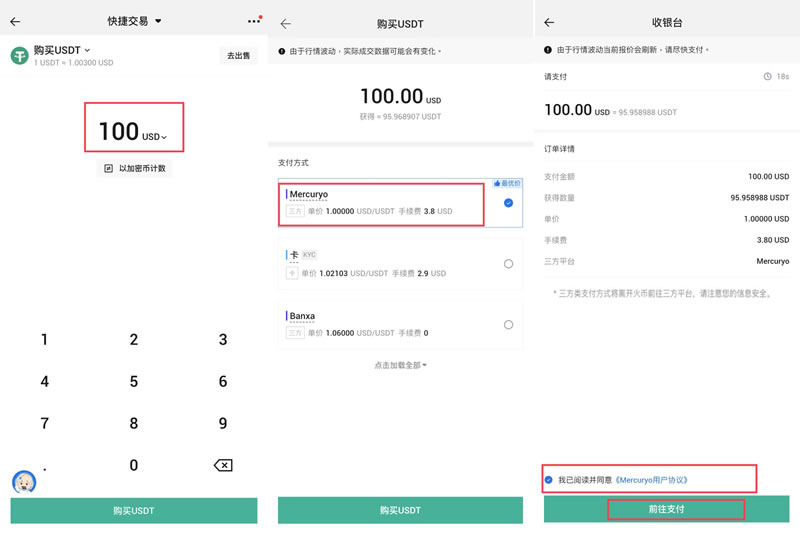Tap the cartoon assistant avatar icon

pyautogui.click(x=24, y=482)
